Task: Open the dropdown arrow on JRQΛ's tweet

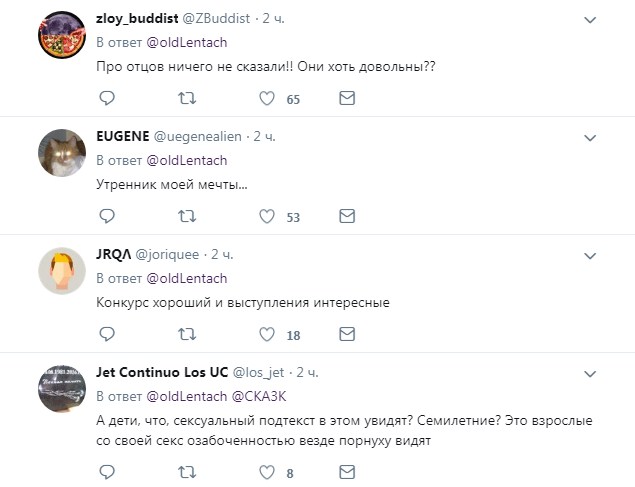Action: 590,255
